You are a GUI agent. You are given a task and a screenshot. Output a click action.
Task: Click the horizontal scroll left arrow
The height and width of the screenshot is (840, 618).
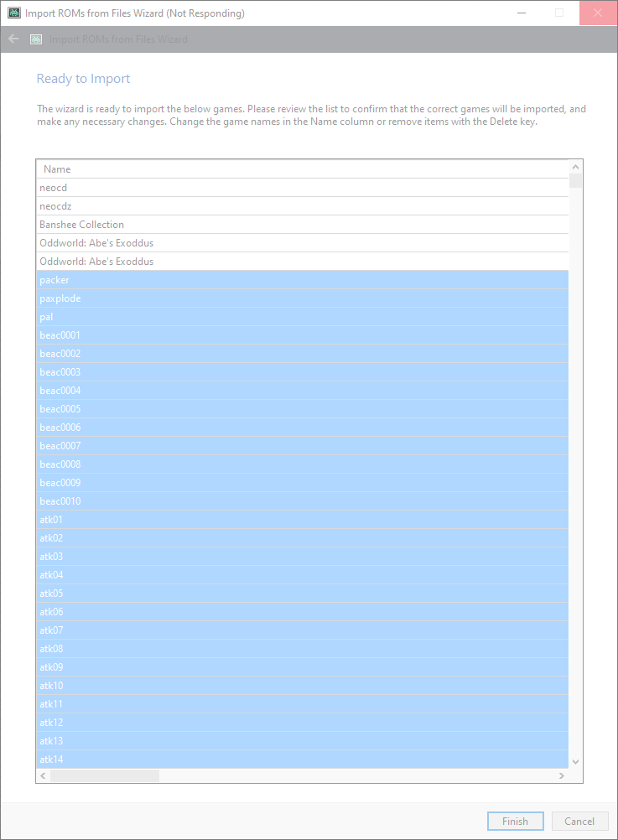tap(43, 775)
